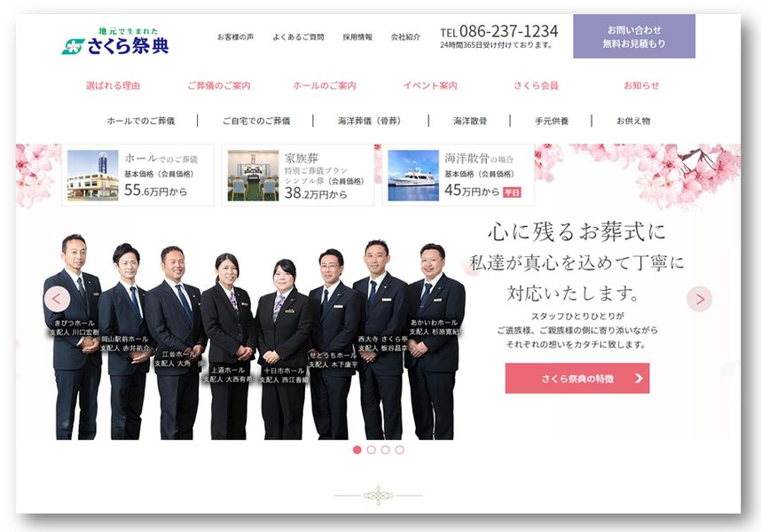
Task: Click the さくら祭典の特徴 button
Action: coord(577,379)
